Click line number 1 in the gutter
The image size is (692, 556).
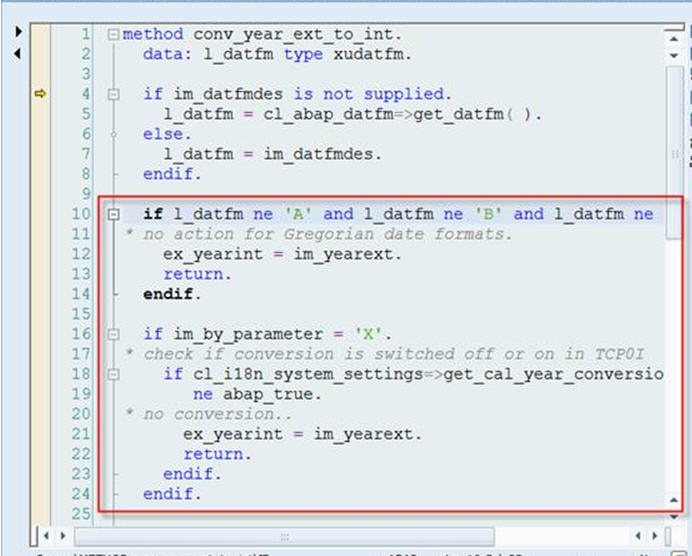pos(86,34)
